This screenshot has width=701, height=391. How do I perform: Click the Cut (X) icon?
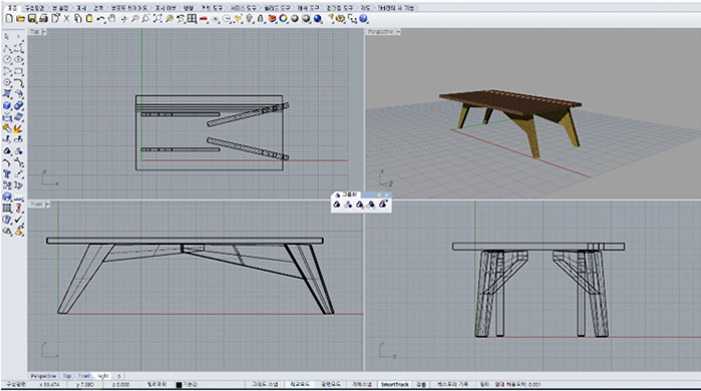[x=67, y=18]
